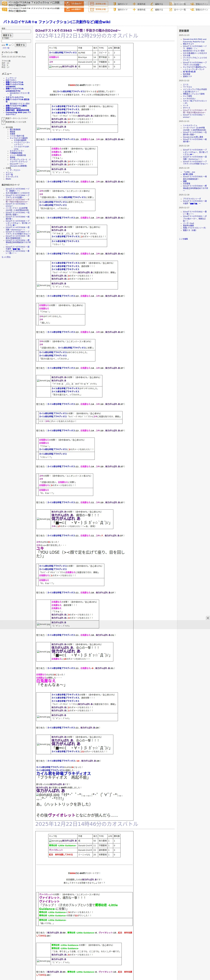Open 直轄Virtualboss in the left menu
The width and height of the screenshot is (210, 980).
[x=13, y=108]
